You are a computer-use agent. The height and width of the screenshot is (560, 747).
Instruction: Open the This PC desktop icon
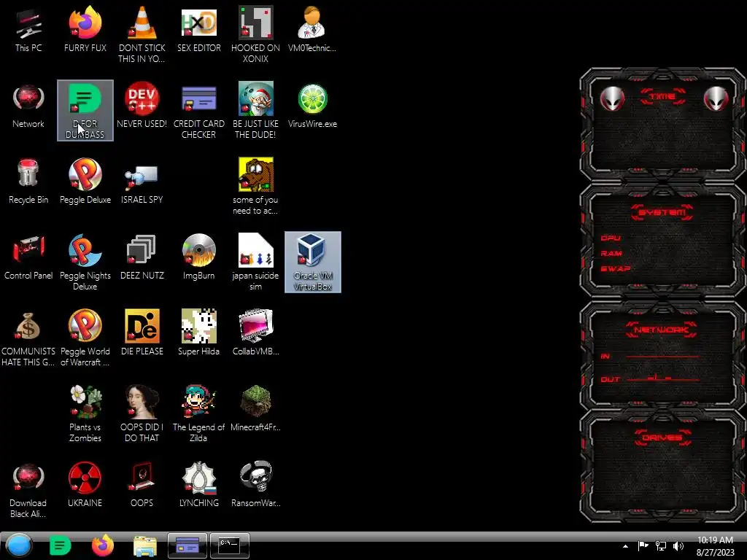coord(28,29)
